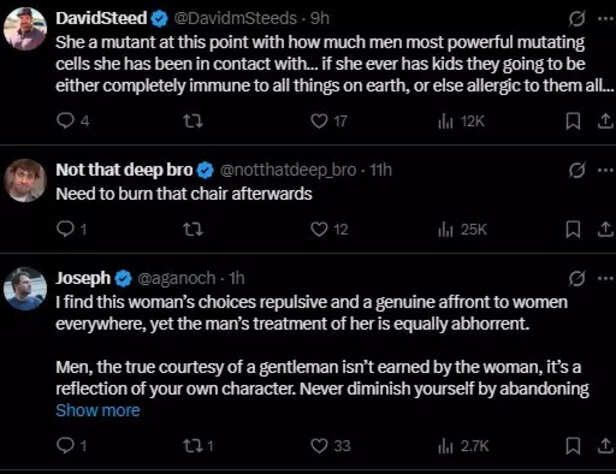This screenshot has width=616, height=474.
Task: Share DavidSteed's tweet
Action: [603, 121]
